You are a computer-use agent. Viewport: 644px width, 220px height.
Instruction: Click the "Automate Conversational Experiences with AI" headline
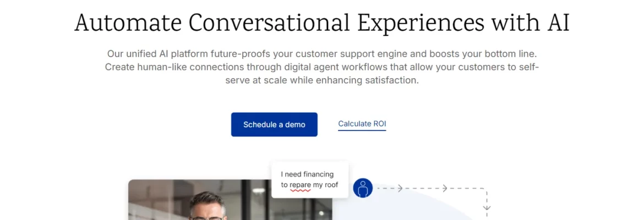pyautogui.click(x=322, y=23)
